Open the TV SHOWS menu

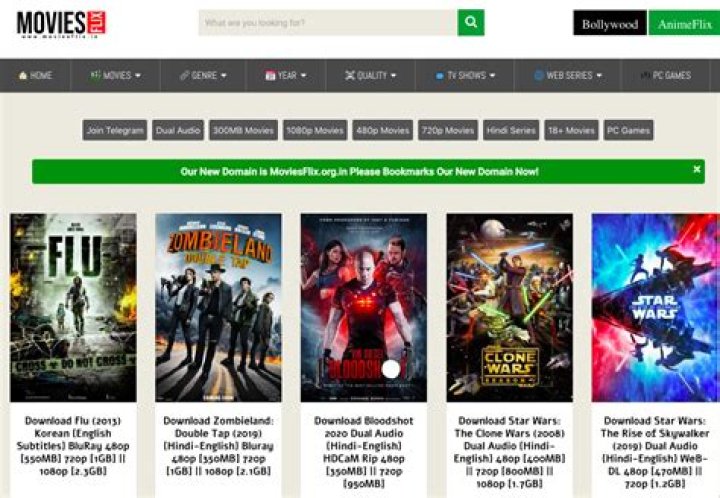pyautogui.click(x=465, y=75)
